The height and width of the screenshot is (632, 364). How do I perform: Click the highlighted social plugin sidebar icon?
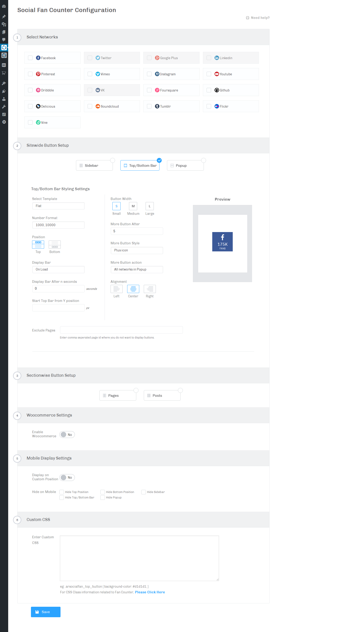pos(4,47)
